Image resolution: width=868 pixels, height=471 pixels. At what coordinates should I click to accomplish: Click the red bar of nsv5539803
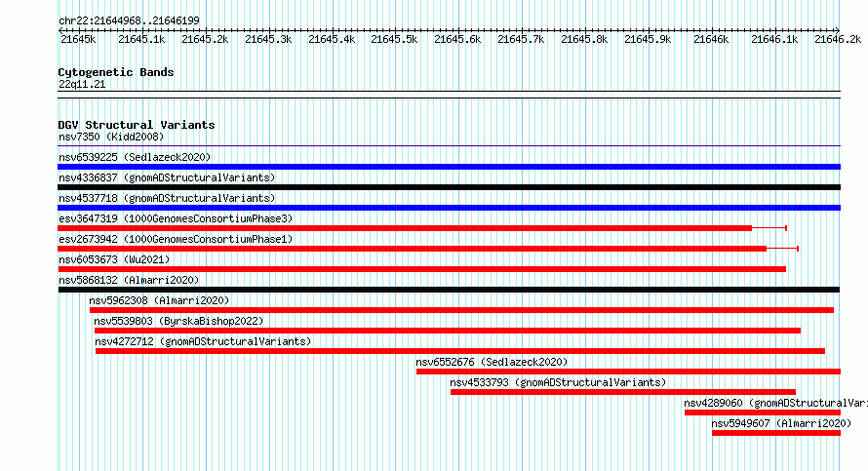(x=448, y=331)
